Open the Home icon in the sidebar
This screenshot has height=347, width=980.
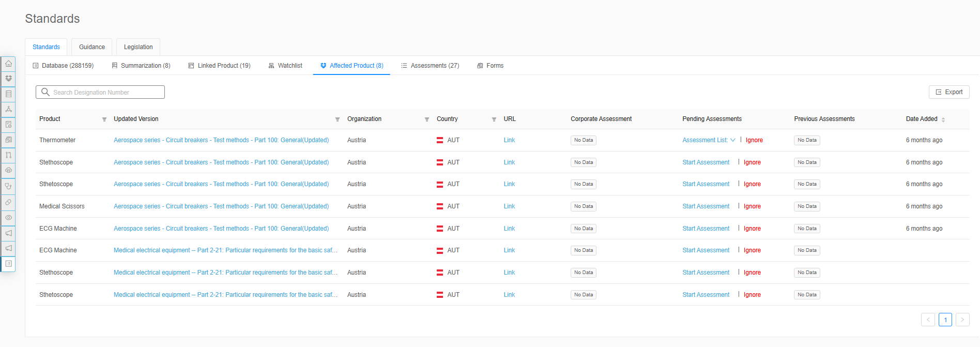click(8, 64)
